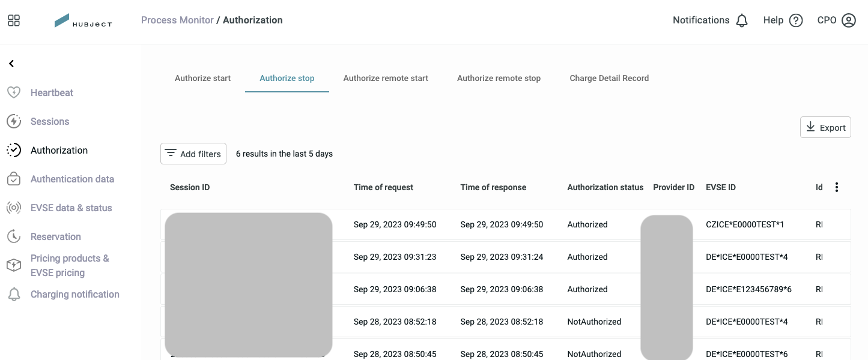Click the Authorization checkmark icon
Screen dimensions: 868x360
click(14, 150)
